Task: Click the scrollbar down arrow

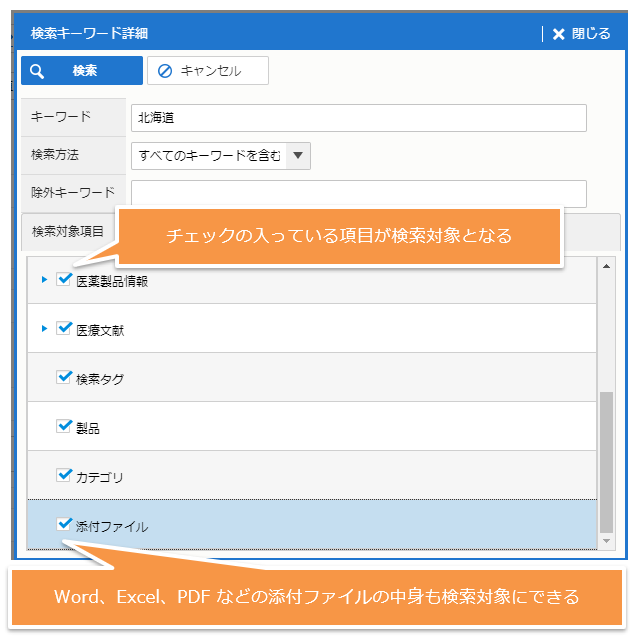Action: coord(607,540)
